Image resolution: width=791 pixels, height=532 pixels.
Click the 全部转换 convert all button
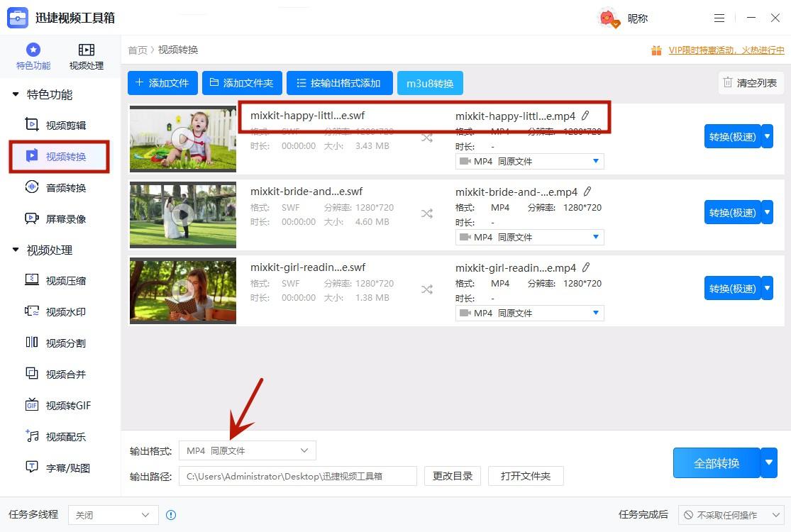point(716,462)
